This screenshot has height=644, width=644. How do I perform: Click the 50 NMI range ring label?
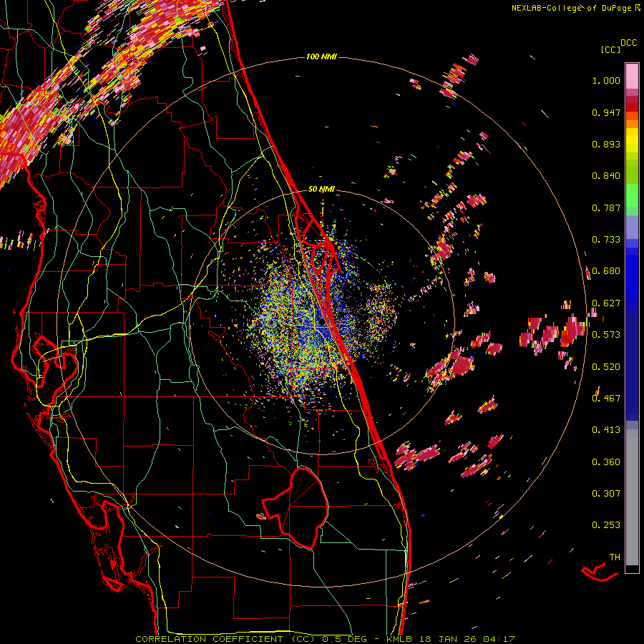[x=321, y=189]
